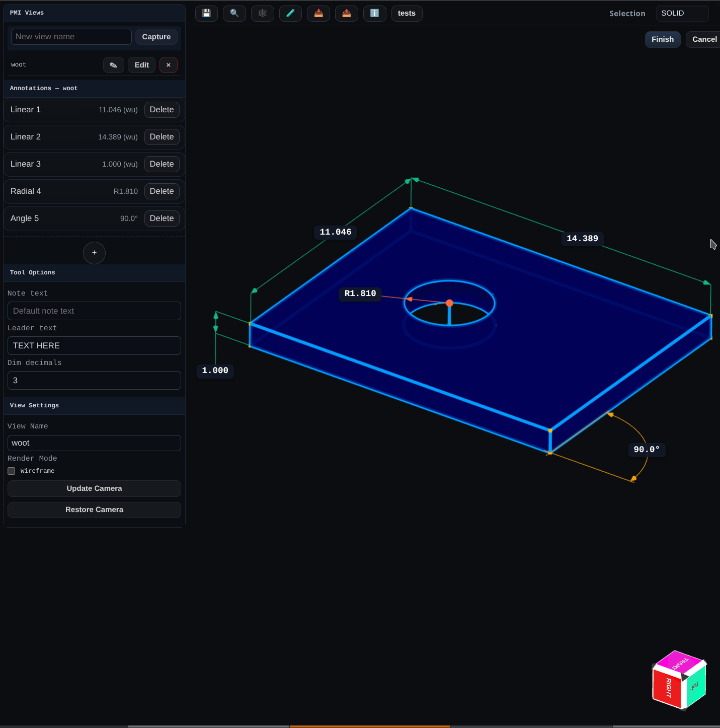Screen dimensions: 720x728
Task: Enable the Wireframe render mode checkbox
Action: [x=12, y=471]
